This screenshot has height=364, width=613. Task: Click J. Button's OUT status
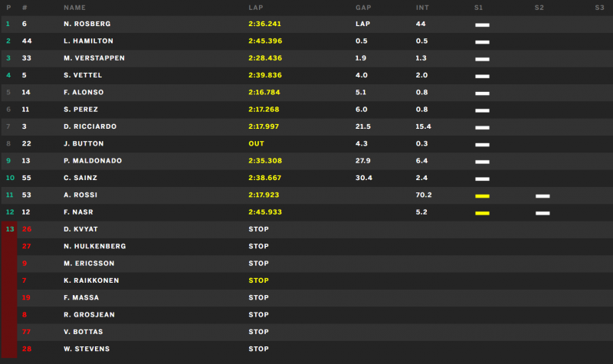click(x=257, y=143)
